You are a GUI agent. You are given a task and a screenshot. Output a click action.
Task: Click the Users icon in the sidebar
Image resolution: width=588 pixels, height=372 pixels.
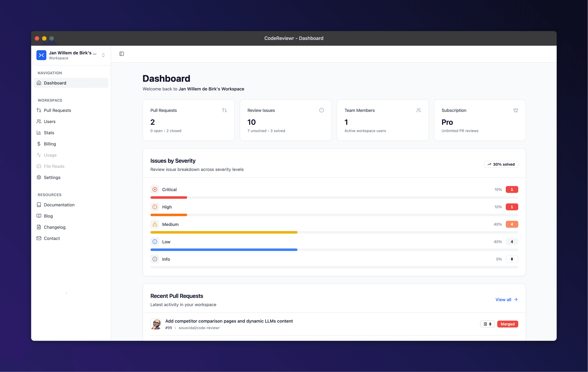click(39, 121)
